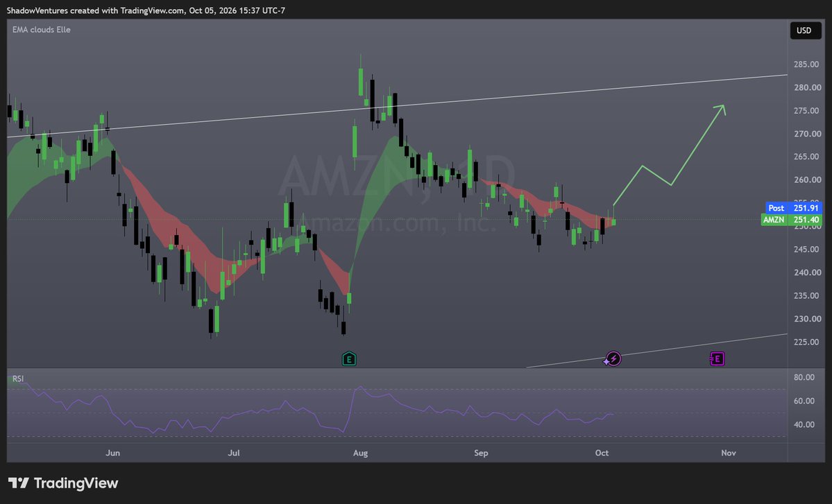The height and width of the screenshot is (504, 832).
Task: Click the Aug label on time axis
Action: 360,453
